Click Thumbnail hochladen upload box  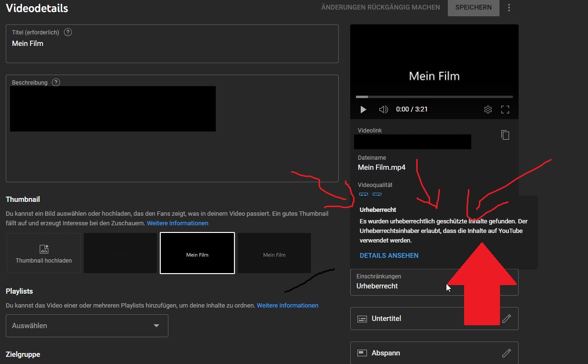(x=44, y=254)
